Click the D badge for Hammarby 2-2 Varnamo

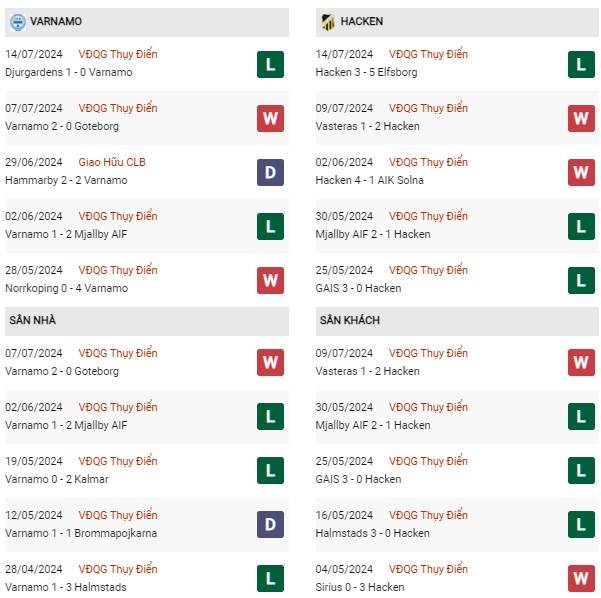pyautogui.click(x=270, y=172)
